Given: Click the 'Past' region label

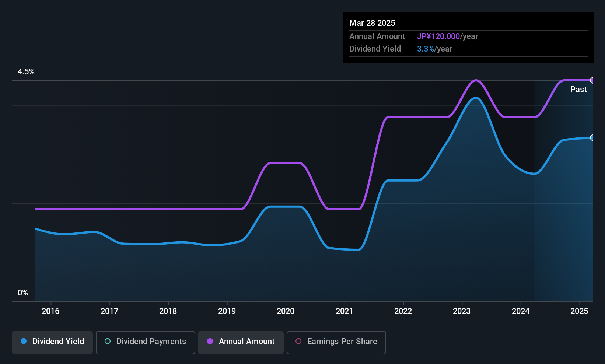Looking at the screenshot, I should pyautogui.click(x=578, y=89).
